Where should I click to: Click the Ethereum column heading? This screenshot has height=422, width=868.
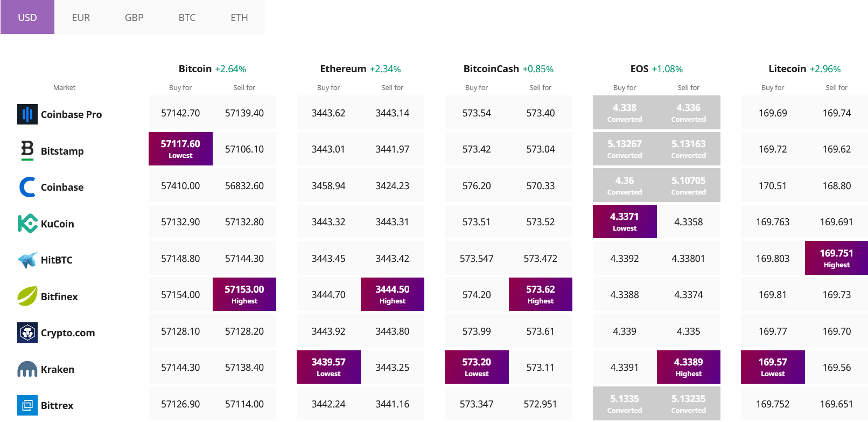click(x=343, y=69)
